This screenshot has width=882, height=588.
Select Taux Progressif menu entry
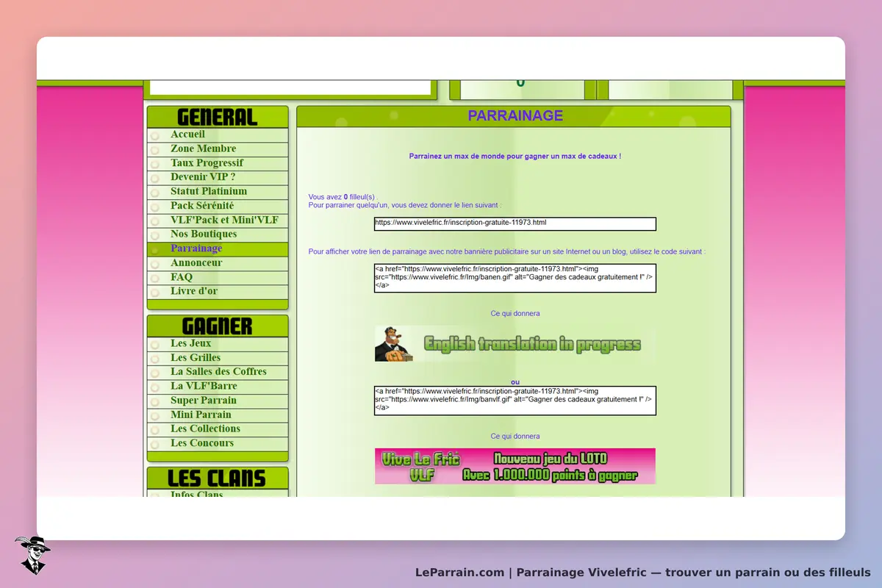pos(207,163)
